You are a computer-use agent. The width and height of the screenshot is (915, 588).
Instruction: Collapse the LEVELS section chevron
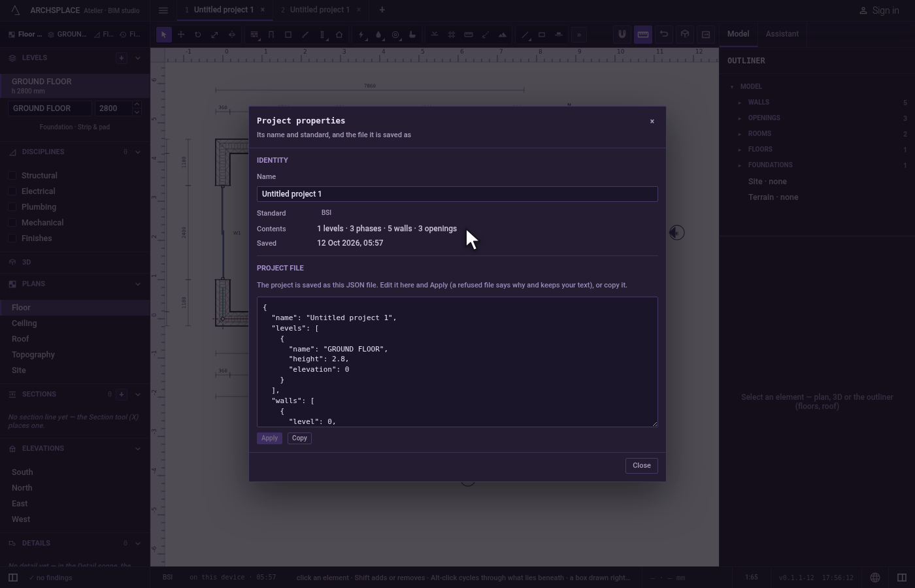[x=138, y=58]
